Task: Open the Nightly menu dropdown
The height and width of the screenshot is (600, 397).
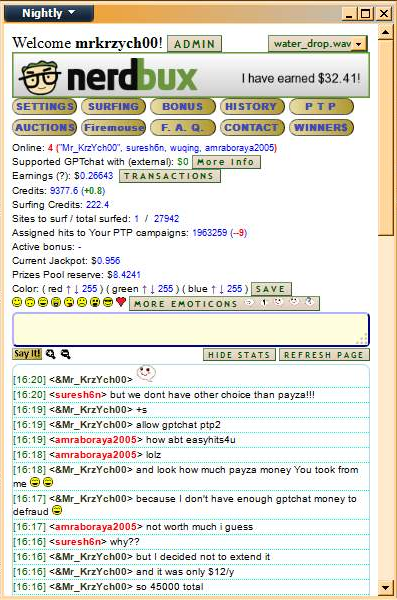Action: [49, 13]
